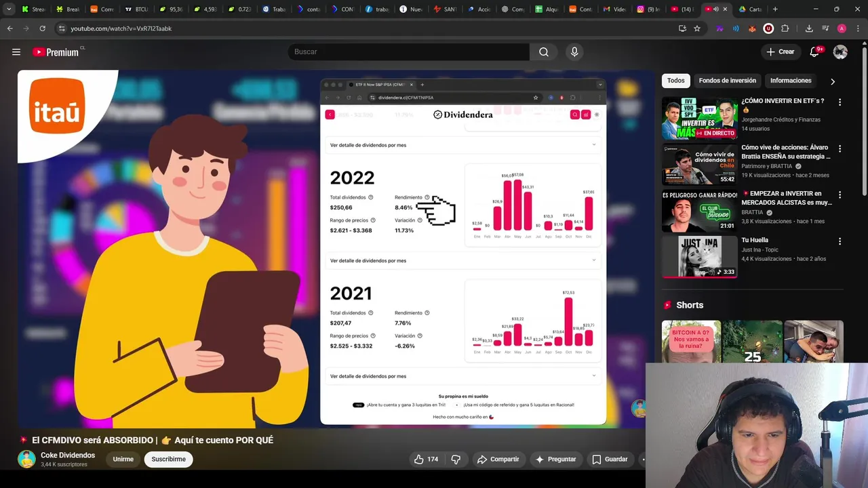
Task: Open the BITCOIN A 0? short
Action: [x=690, y=342]
